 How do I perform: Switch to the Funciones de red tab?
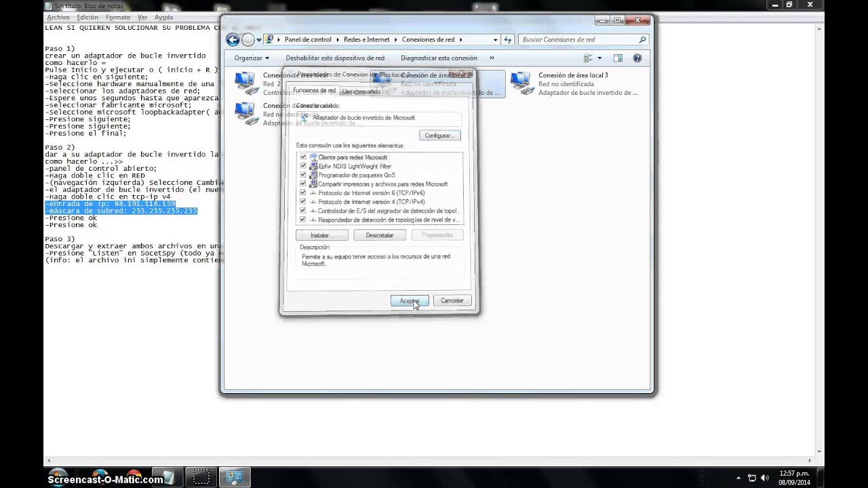[x=314, y=90]
